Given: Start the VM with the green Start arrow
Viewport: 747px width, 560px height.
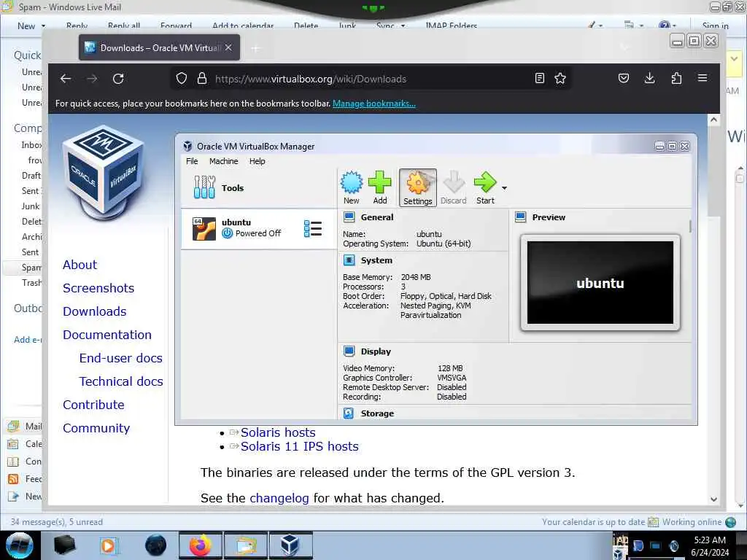Looking at the screenshot, I should 485,187.
